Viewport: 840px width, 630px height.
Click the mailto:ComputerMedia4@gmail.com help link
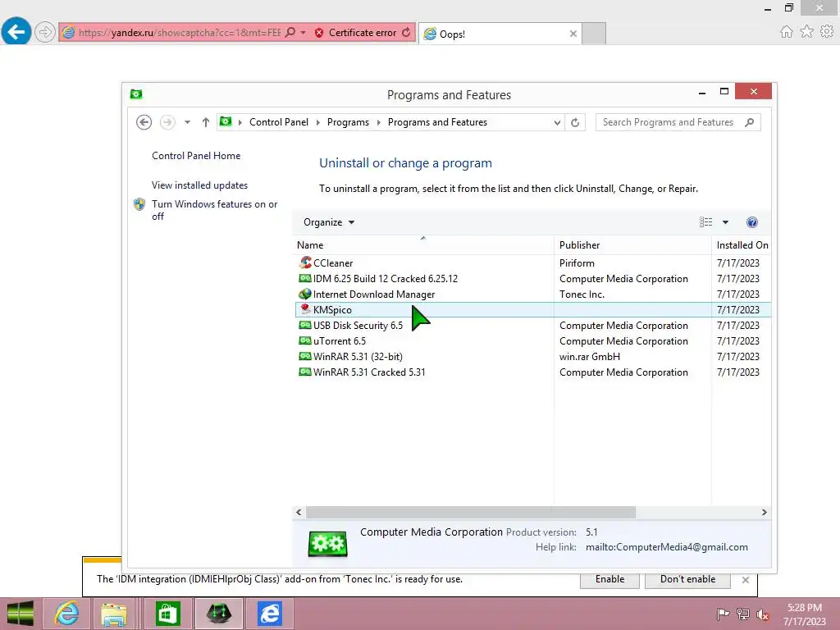coord(666,547)
